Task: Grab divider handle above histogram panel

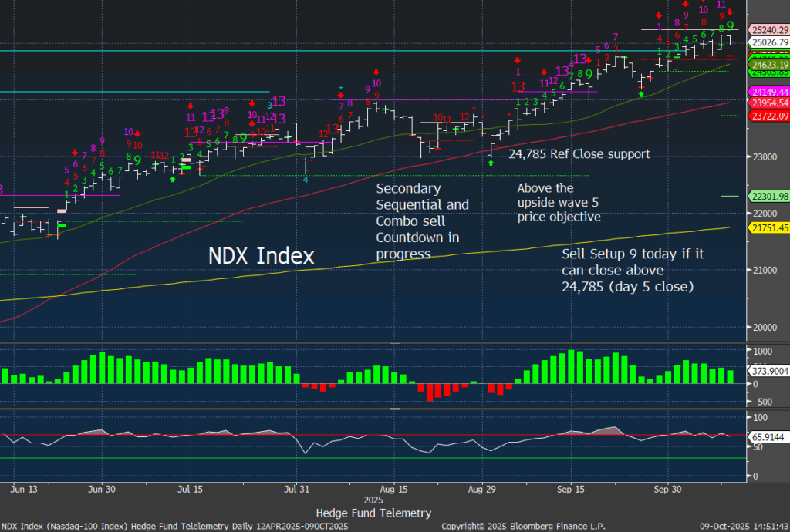Action: click(394, 342)
